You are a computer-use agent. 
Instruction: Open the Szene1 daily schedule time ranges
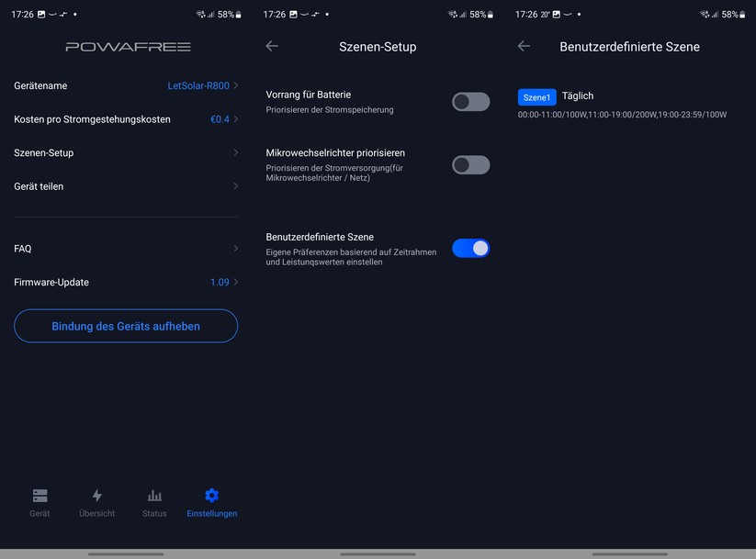pyautogui.click(x=622, y=115)
